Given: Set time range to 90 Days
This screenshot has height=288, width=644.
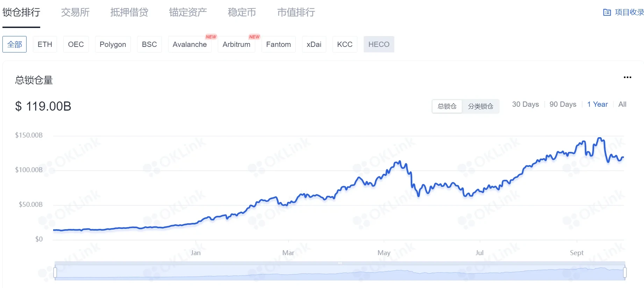Looking at the screenshot, I should pos(563,104).
